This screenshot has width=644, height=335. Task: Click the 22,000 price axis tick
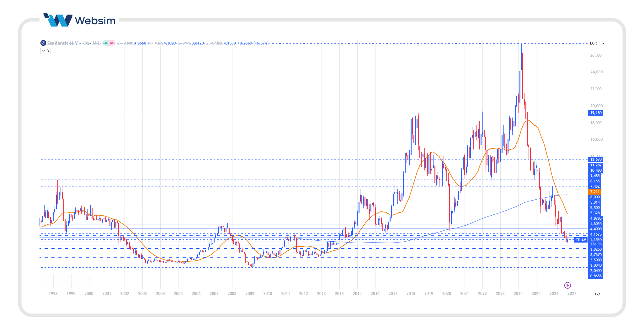pos(596,89)
